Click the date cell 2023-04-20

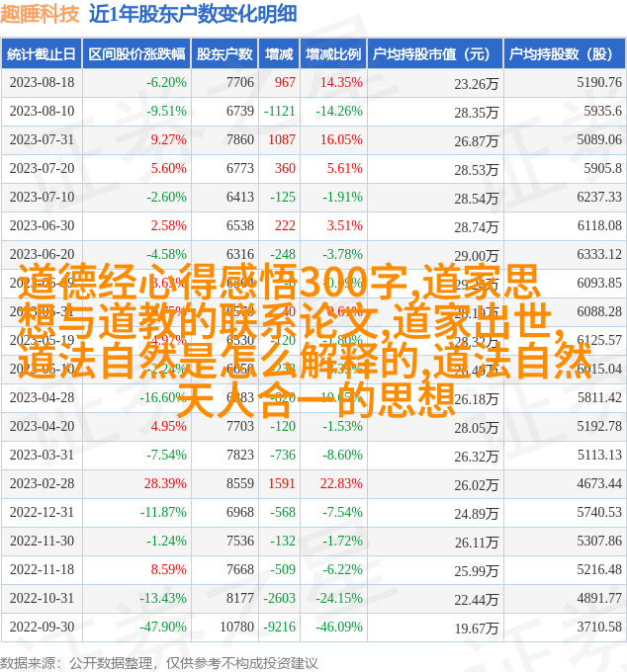[42, 427]
